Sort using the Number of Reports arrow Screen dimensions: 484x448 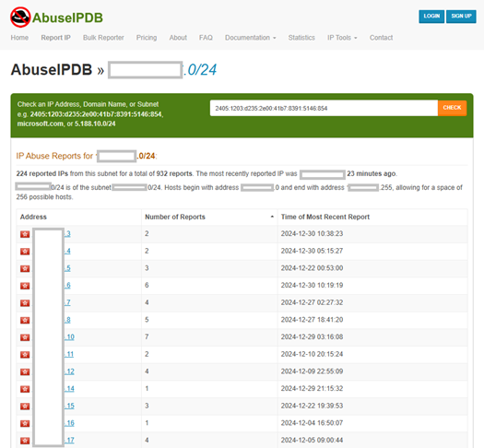click(x=272, y=217)
